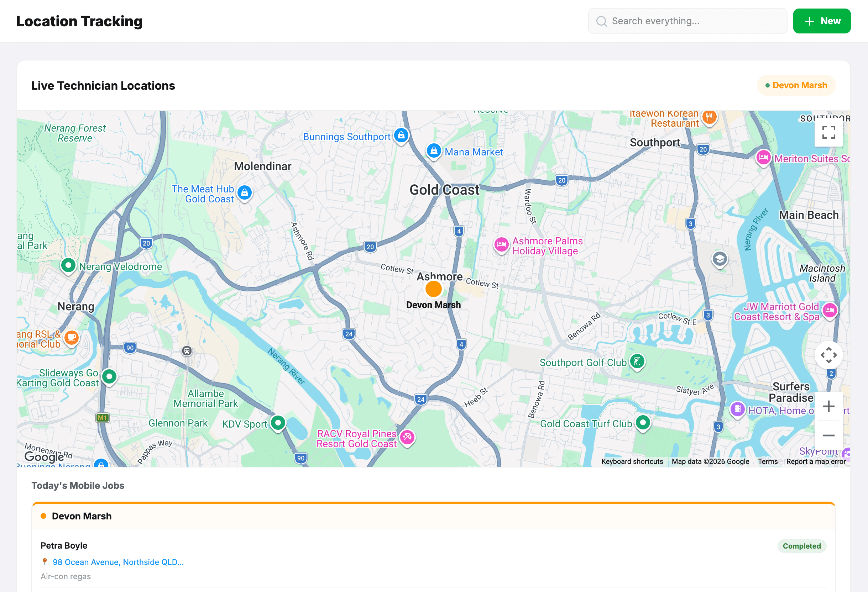Open map camera pan controls
This screenshot has width=868, height=592.
tap(828, 355)
